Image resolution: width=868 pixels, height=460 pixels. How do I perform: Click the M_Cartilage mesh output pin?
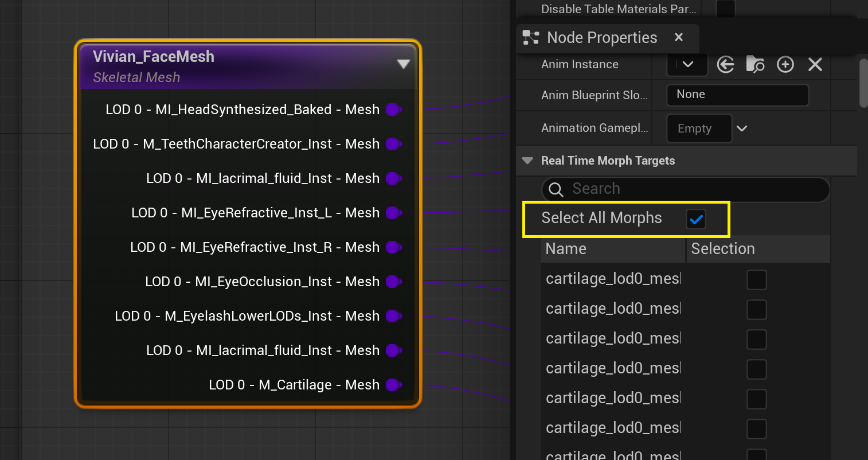click(x=394, y=385)
